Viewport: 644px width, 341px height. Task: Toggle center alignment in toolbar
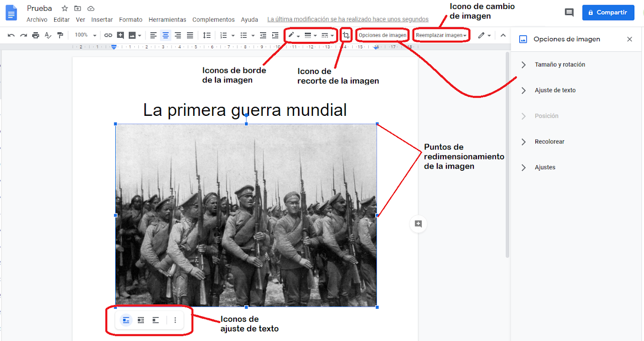166,35
